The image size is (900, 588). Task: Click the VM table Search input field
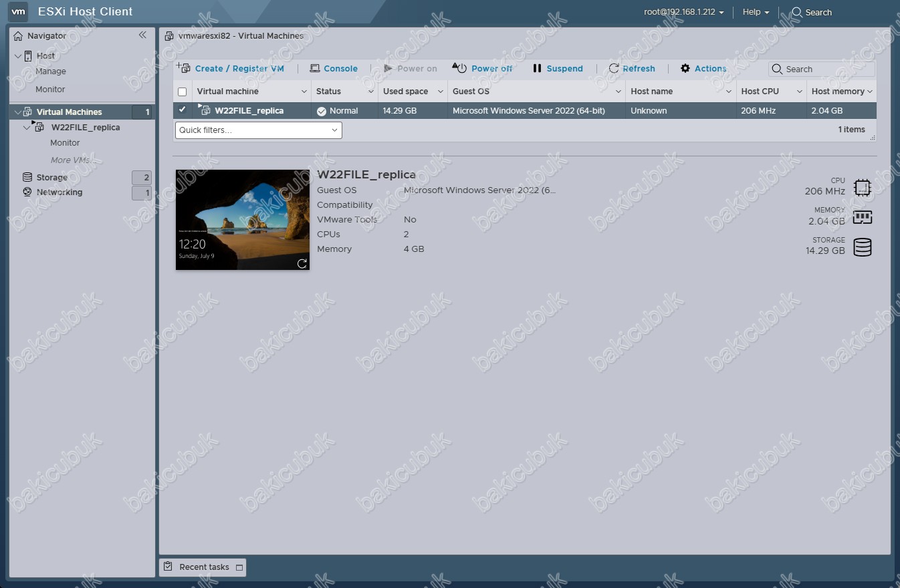click(x=822, y=69)
